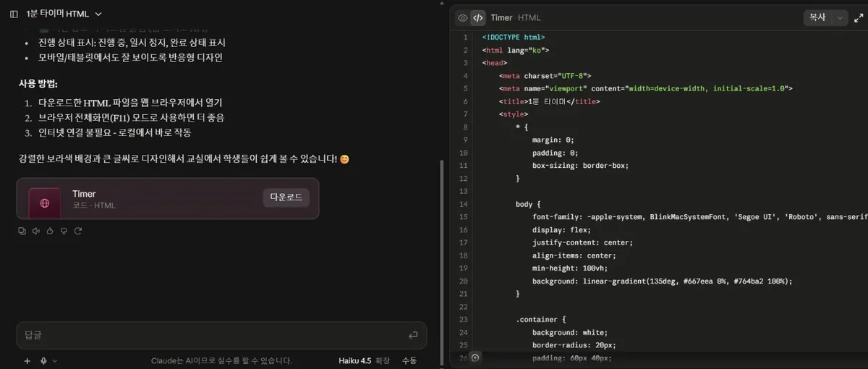
Task: Click the '.container {' code line
Action: 541,319
